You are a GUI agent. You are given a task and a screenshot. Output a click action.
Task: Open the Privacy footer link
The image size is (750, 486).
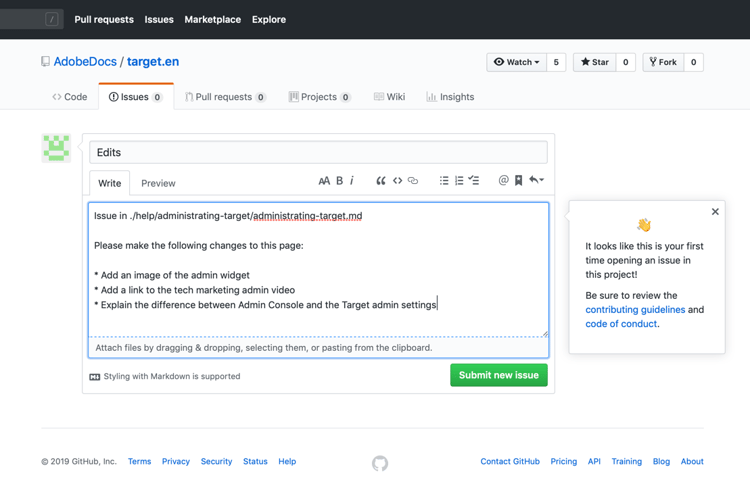(x=176, y=462)
